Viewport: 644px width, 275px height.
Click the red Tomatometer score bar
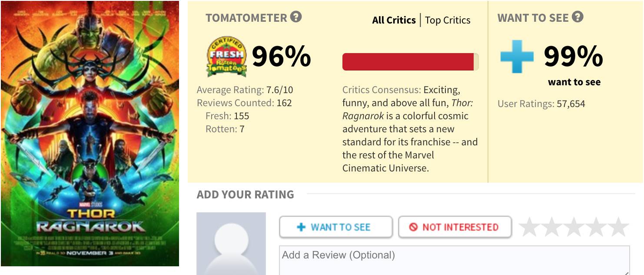[408, 62]
